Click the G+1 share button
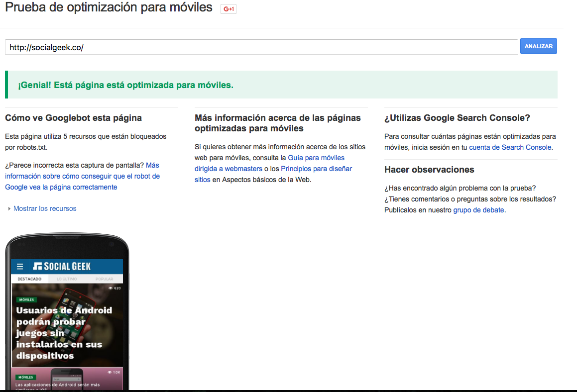 point(229,9)
